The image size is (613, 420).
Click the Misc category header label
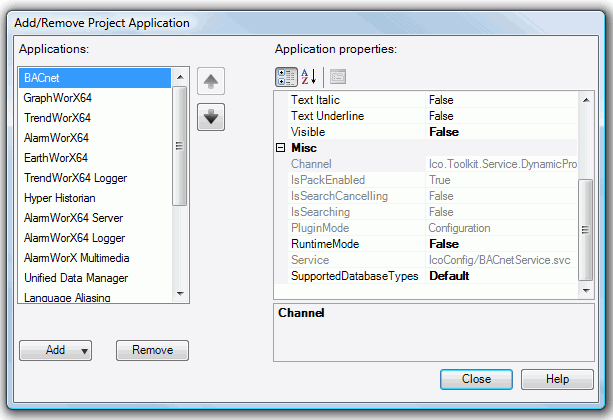[304, 148]
